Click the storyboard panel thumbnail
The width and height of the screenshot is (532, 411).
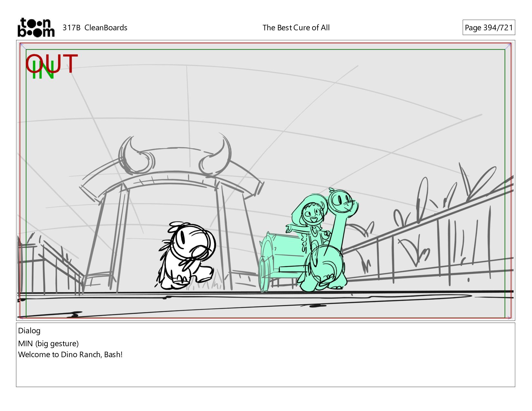265,181
